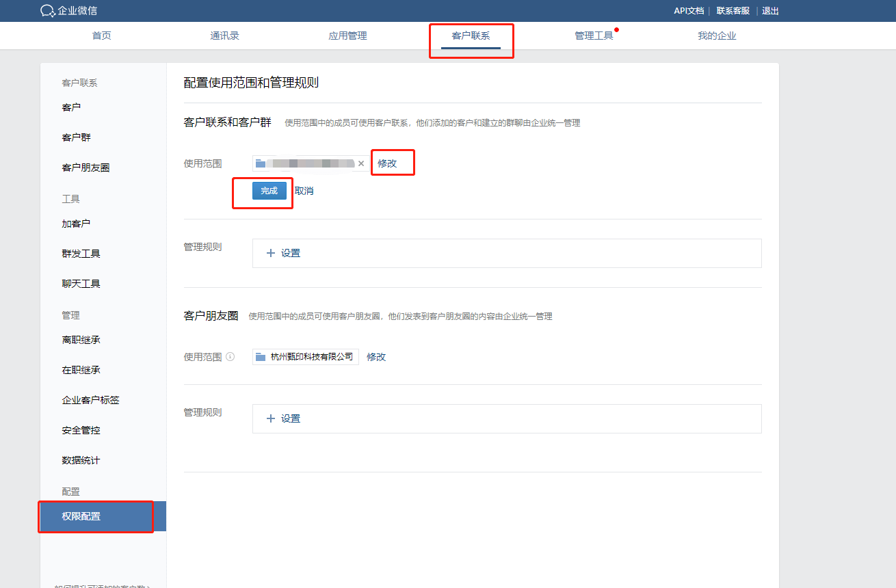
Task: Open the 管理工具 tab
Action: (594, 36)
